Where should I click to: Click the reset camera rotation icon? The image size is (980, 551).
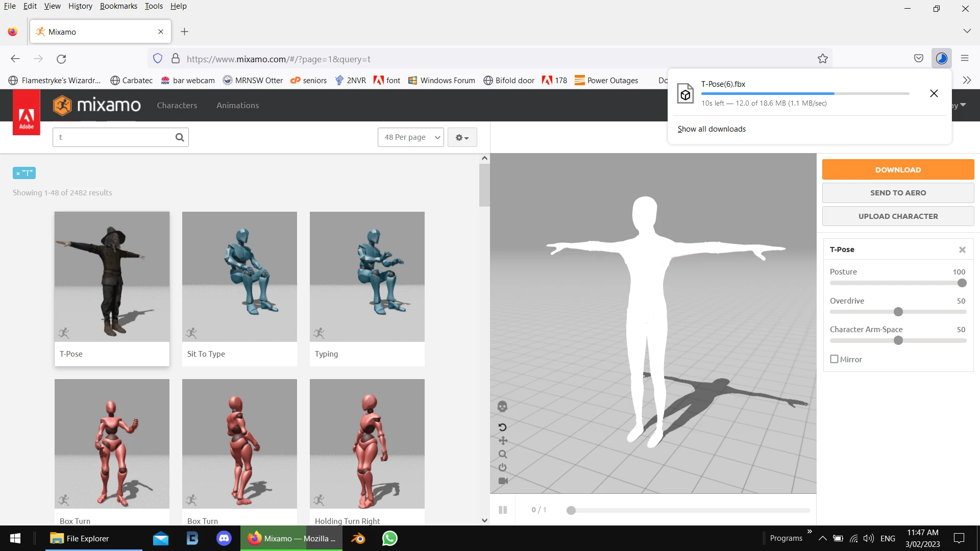tap(502, 427)
